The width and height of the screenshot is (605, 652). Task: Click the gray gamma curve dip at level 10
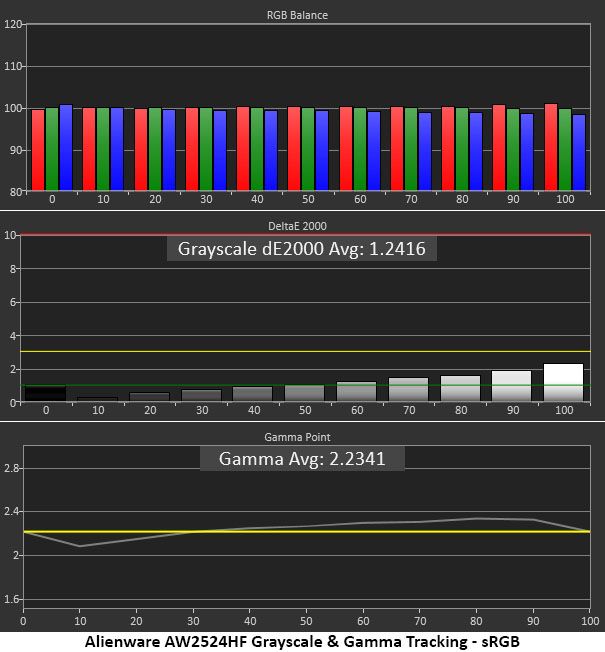click(x=80, y=546)
